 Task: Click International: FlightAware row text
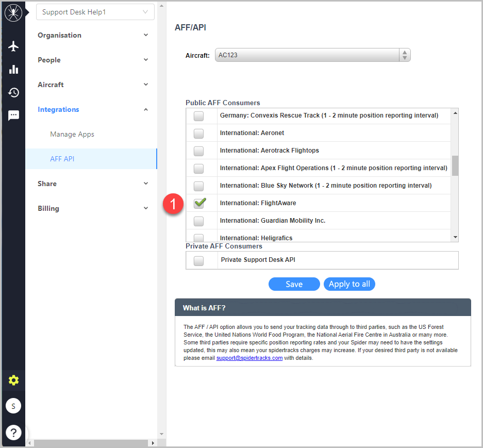coord(258,203)
